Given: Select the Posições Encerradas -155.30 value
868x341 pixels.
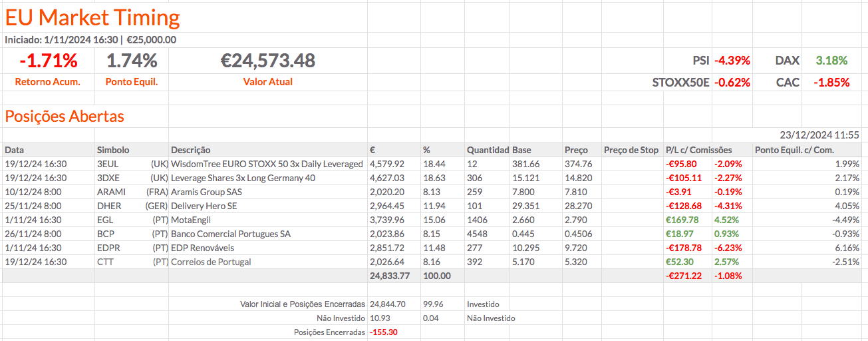Looking at the screenshot, I should [383, 332].
